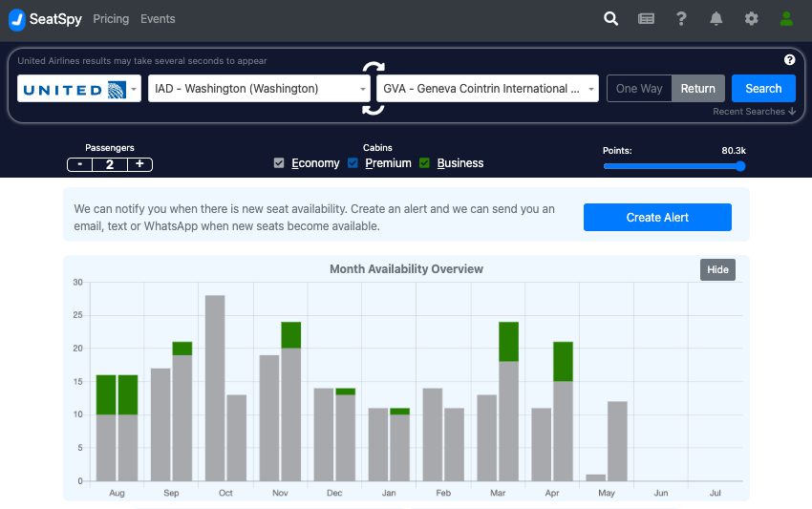This screenshot has width=812, height=509.
Task: Open the United airline selector dropdown
Action: [79, 89]
